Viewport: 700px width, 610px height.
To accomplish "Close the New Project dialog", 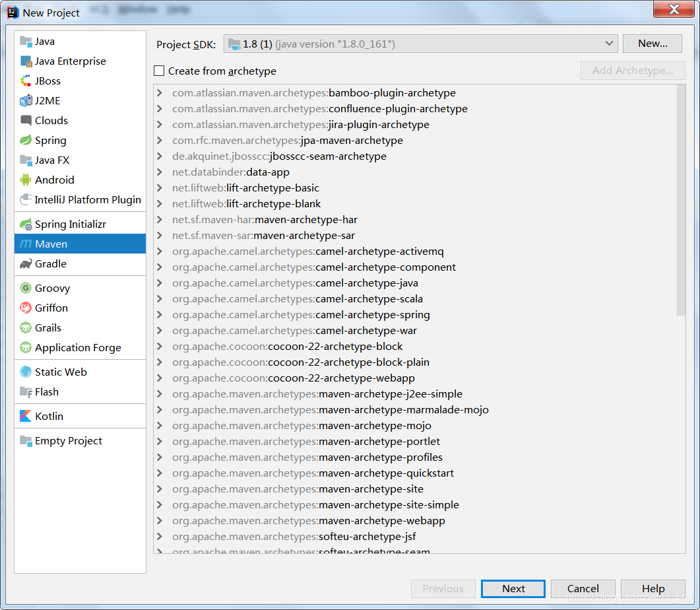I will point(674,9).
